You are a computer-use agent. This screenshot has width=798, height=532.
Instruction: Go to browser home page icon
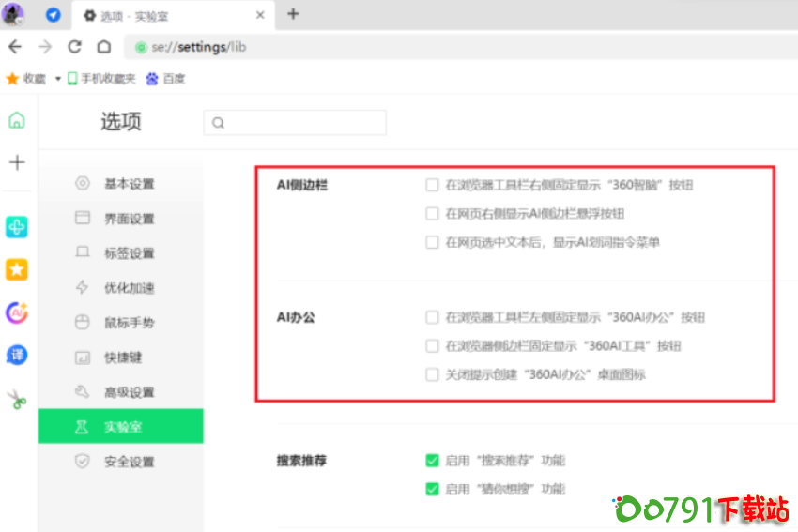[x=104, y=47]
